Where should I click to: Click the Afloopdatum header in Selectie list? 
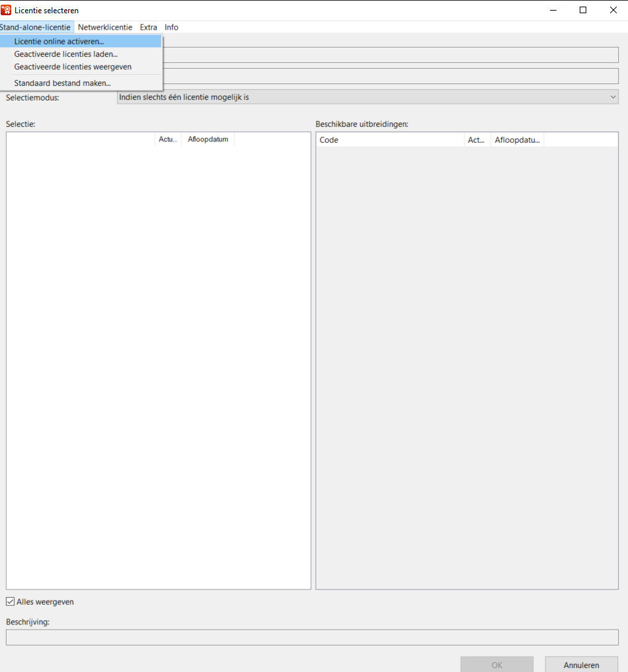208,140
